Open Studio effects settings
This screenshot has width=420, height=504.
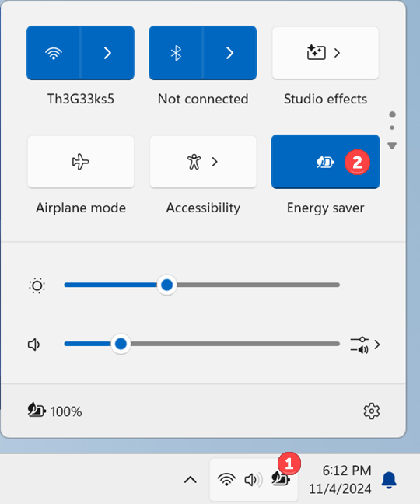(325, 53)
